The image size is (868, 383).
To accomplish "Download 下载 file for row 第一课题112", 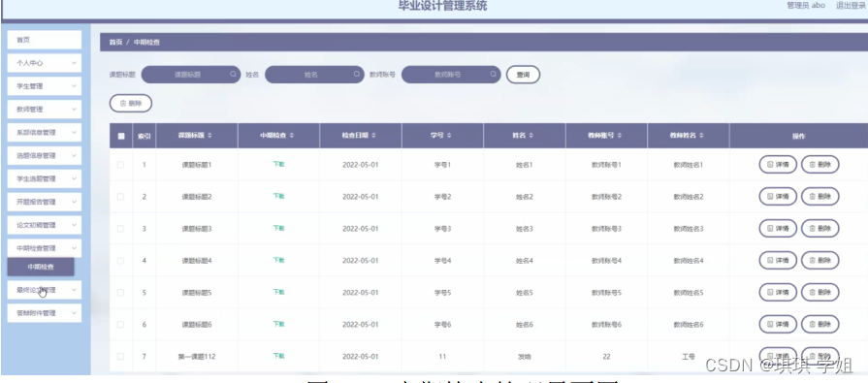I will [278, 356].
